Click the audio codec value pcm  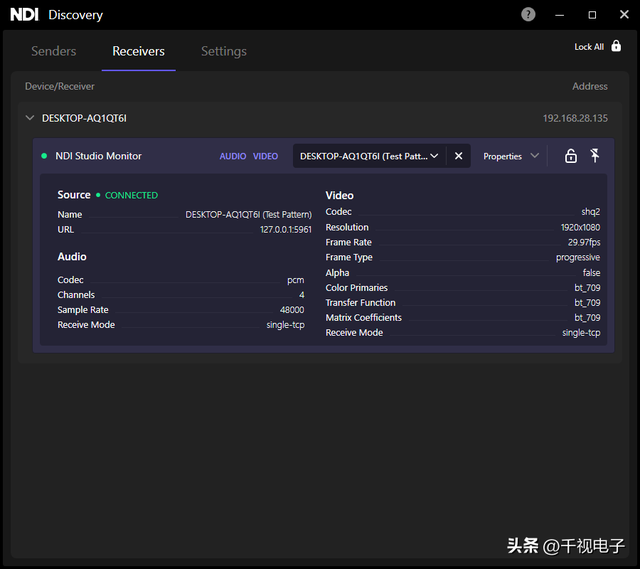(x=296, y=280)
